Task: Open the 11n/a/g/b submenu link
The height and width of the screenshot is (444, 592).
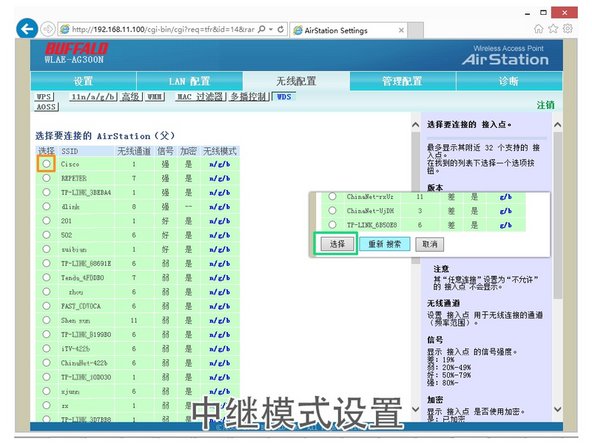Action: coord(93,97)
